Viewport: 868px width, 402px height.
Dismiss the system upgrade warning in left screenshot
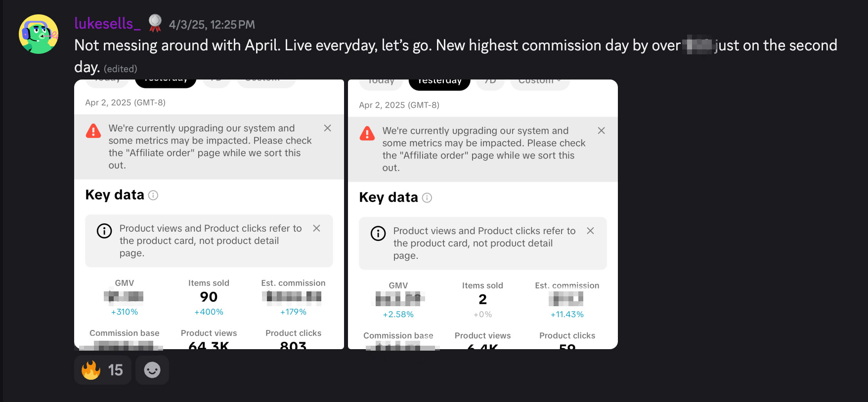pyautogui.click(x=327, y=128)
